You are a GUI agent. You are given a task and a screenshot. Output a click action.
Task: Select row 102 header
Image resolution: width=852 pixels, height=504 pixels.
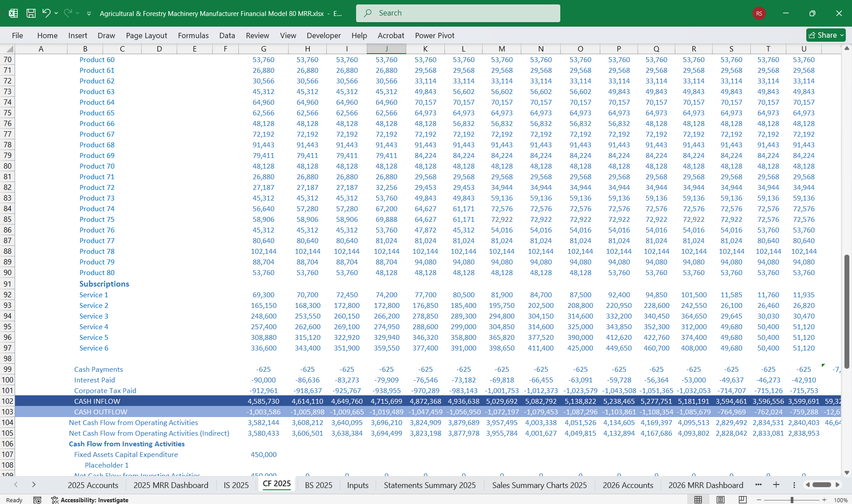[8, 401]
